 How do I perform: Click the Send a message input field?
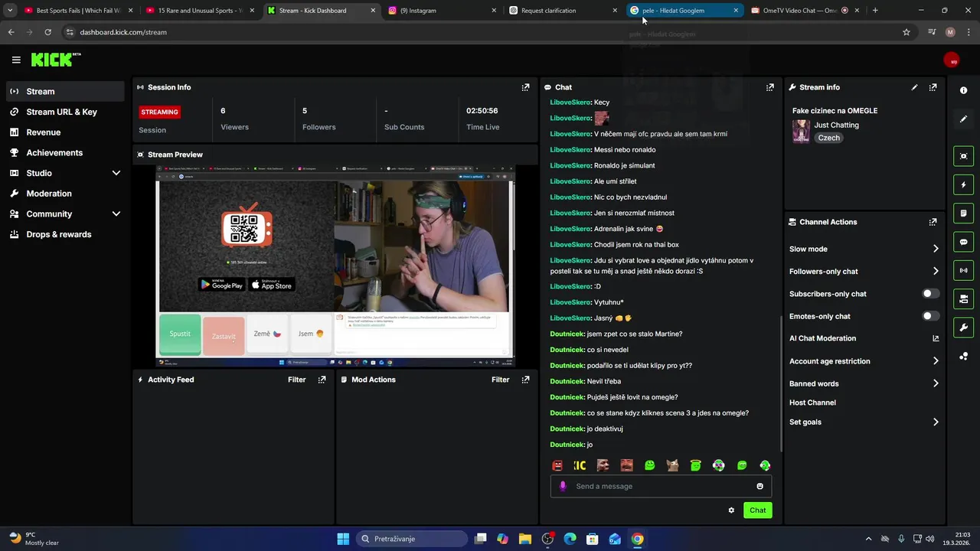661,486
